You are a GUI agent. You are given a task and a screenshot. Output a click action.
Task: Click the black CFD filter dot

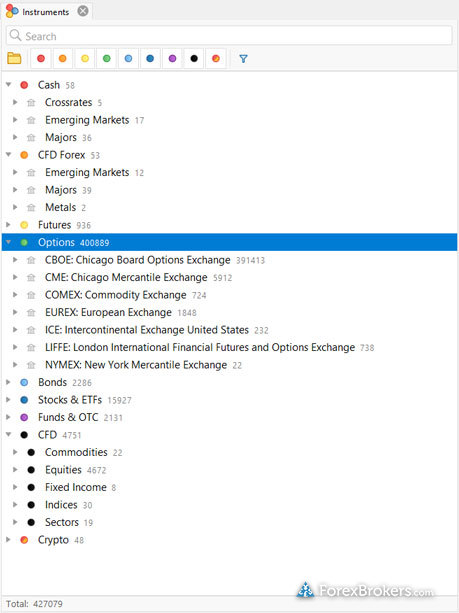click(x=194, y=59)
